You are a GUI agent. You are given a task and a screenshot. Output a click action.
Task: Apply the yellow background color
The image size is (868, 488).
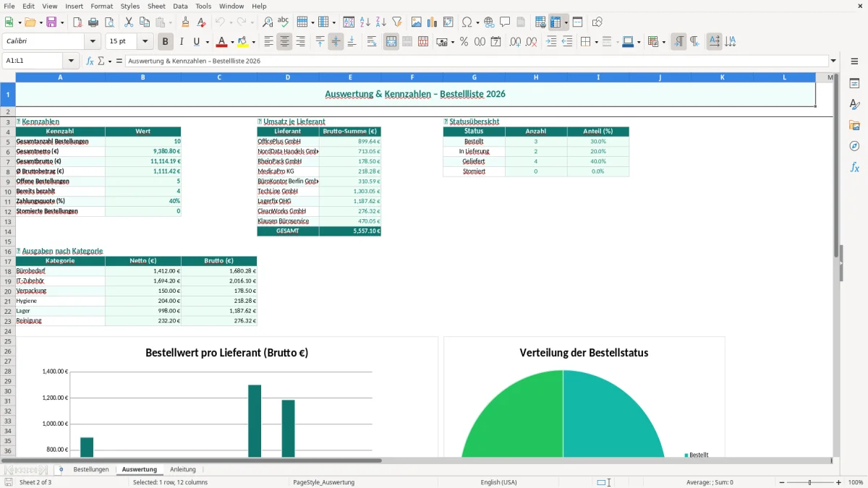pyautogui.click(x=243, y=42)
